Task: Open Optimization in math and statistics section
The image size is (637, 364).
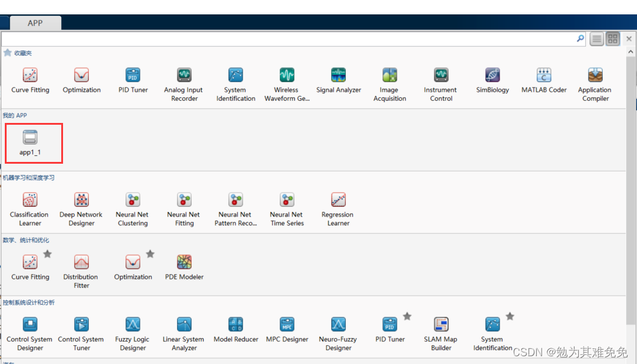Action: click(133, 267)
